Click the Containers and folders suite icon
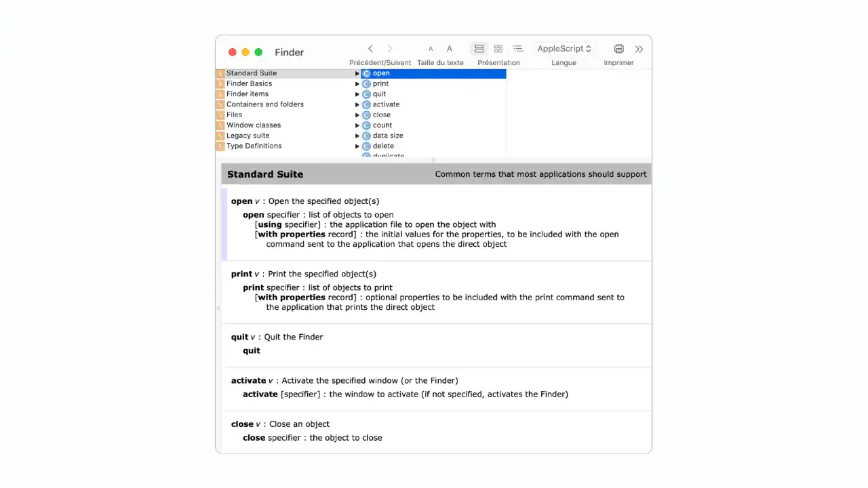The height and width of the screenshot is (488, 868). [220, 104]
